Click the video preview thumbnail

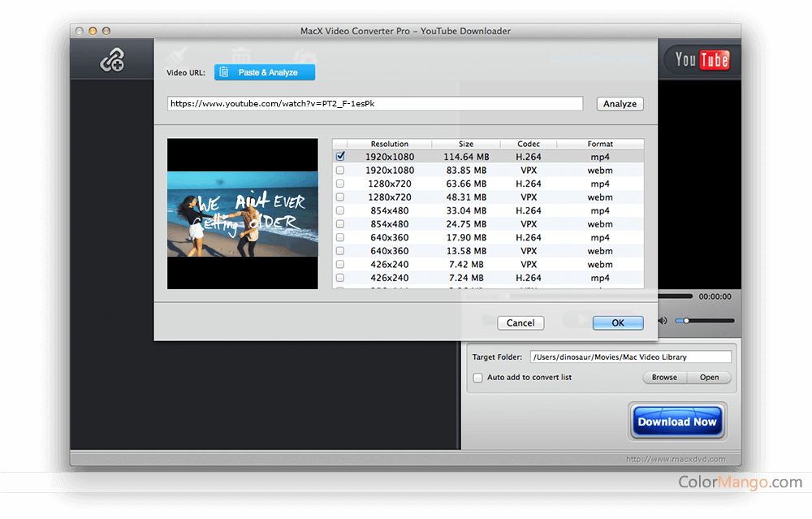pyautogui.click(x=242, y=214)
